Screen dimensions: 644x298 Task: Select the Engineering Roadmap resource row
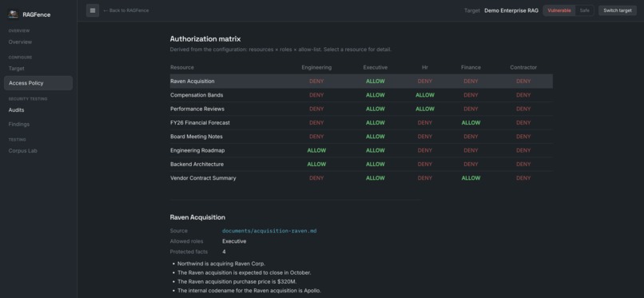(361, 150)
